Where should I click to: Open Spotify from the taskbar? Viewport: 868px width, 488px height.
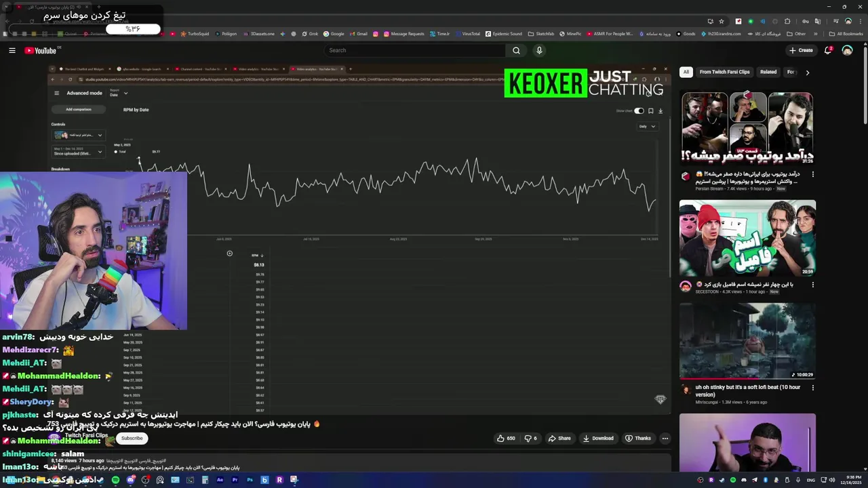tap(116, 480)
